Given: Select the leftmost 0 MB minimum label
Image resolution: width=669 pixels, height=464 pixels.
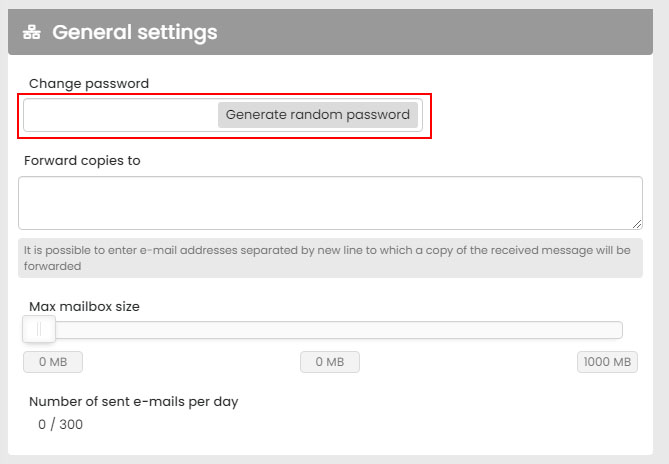Looking at the screenshot, I should 53,362.
